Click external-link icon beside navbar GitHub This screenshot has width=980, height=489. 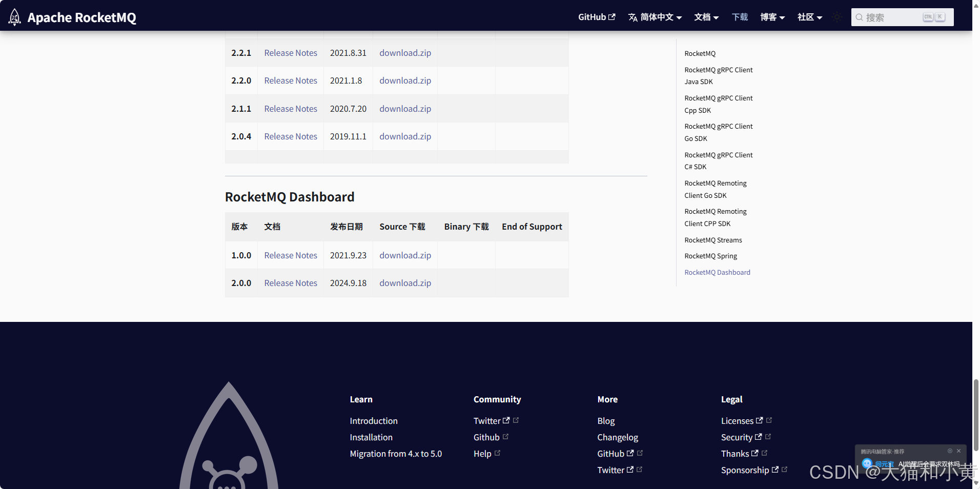[611, 17]
